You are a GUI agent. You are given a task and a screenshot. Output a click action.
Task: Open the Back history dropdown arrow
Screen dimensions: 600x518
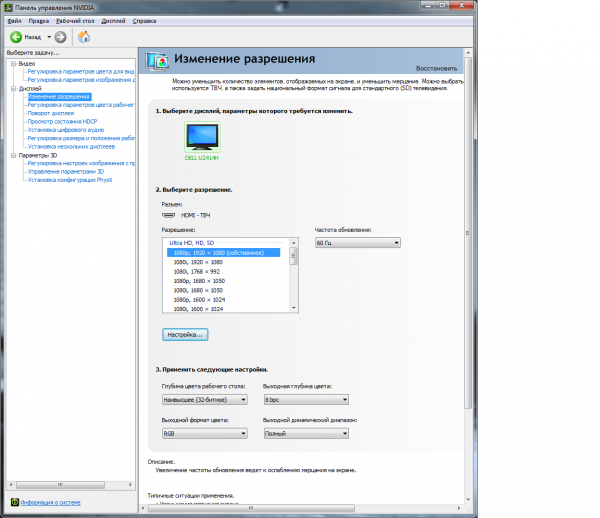click(47, 36)
